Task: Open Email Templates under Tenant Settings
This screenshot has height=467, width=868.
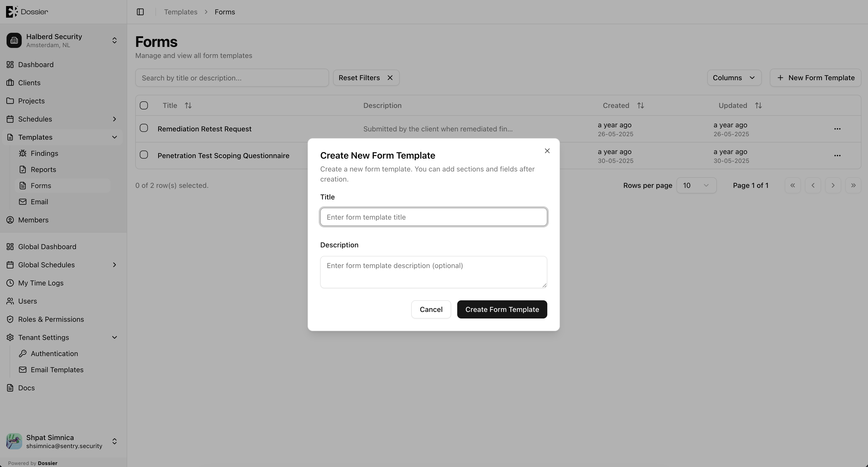Action: click(63, 370)
